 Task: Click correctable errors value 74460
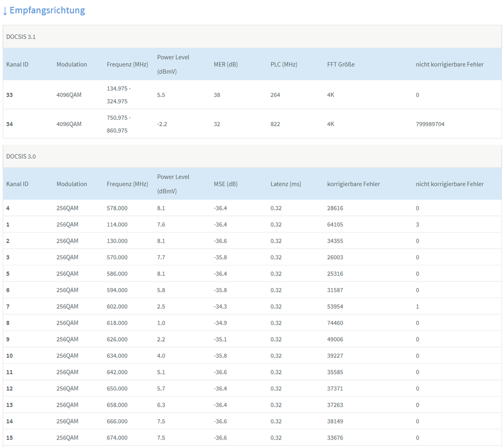(335, 323)
